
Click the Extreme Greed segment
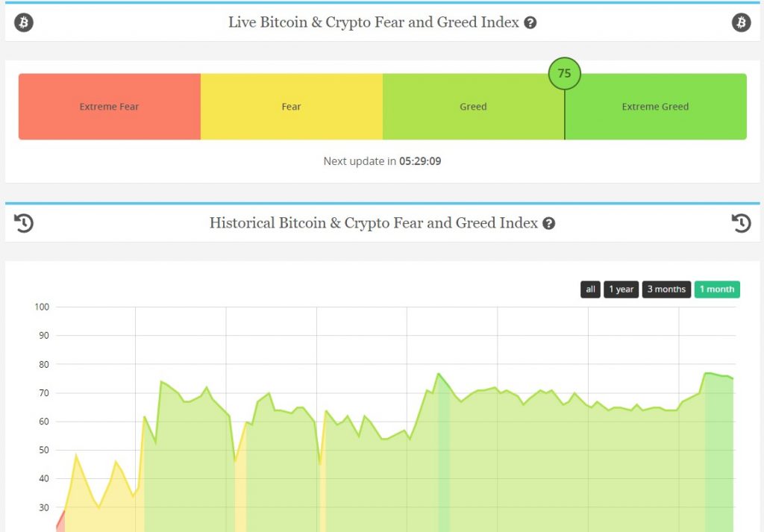[655, 107]
